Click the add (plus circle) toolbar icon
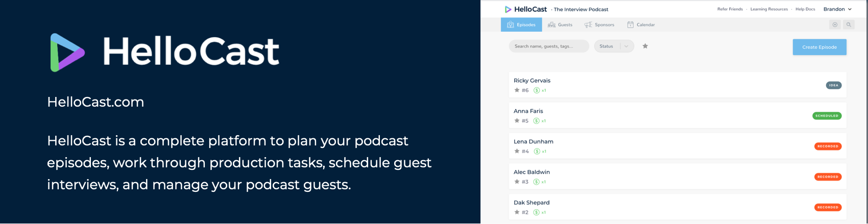The height and width of the screenshot is (224, 868). coord(835,24)
